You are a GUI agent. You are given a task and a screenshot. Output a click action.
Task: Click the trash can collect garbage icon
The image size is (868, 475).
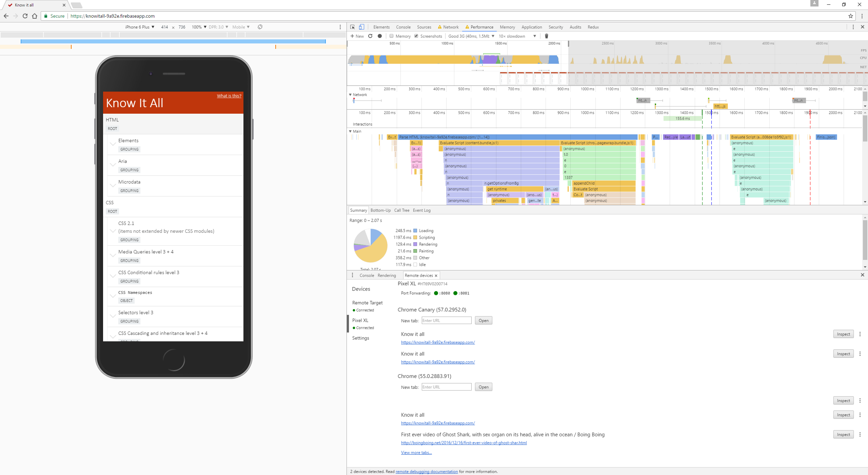[x=546, y=36]
